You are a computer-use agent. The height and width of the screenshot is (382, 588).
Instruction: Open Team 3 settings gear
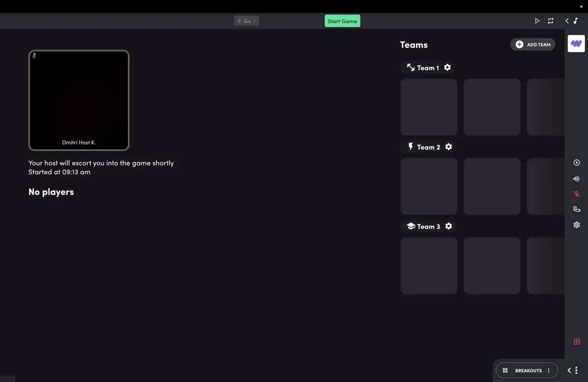pos(448,226)
